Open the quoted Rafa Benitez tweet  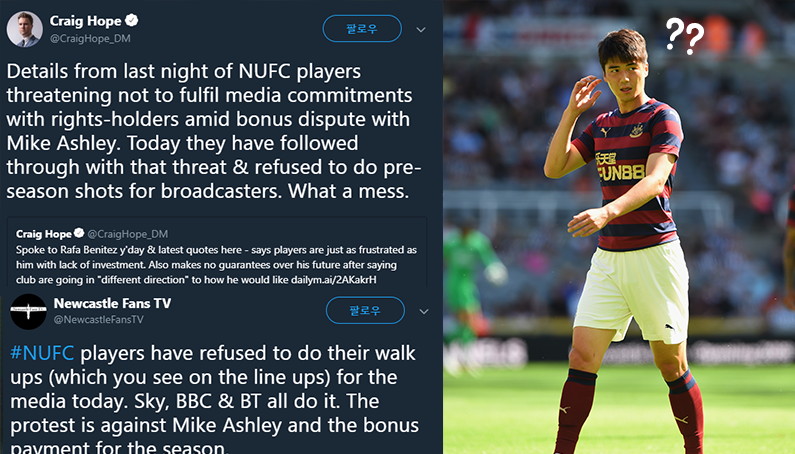(217, 252)
